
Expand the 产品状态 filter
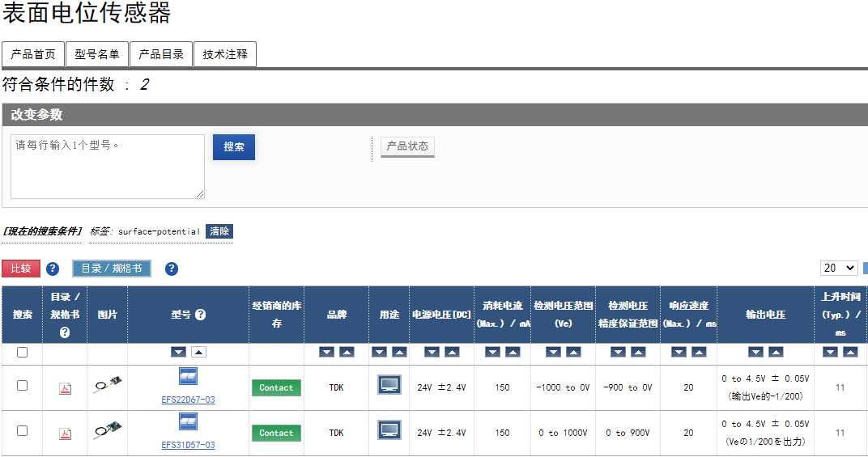pos(407,146)
